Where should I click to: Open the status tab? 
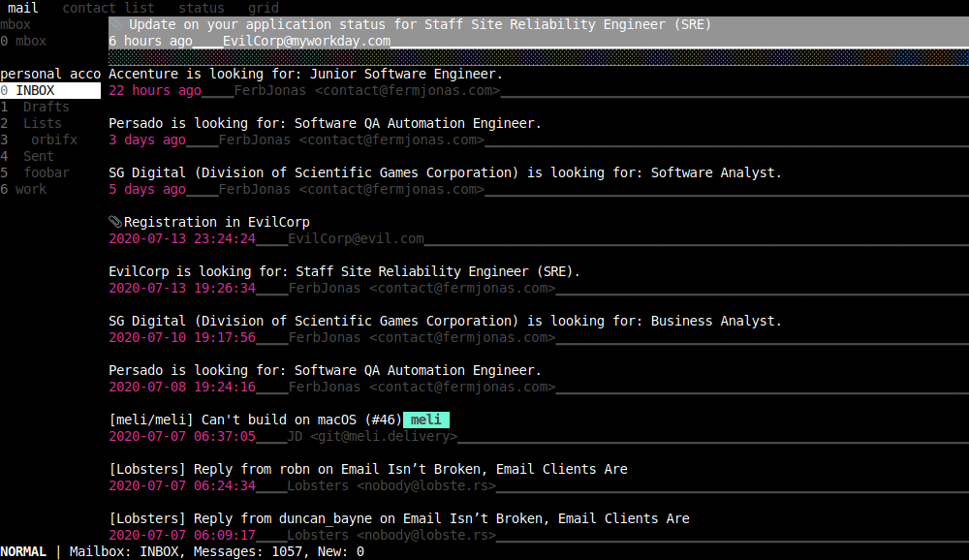click(x=201, y=8)
